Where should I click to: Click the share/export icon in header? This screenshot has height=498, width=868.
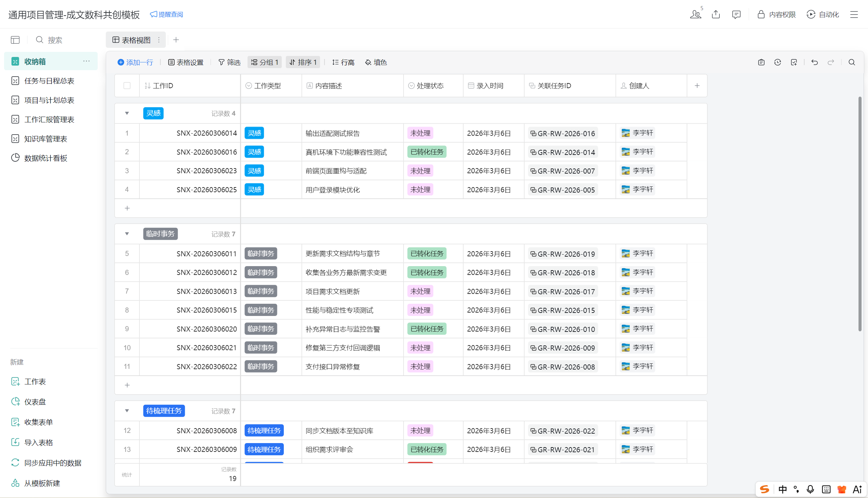pyautogui.click(x=716, y=14)
